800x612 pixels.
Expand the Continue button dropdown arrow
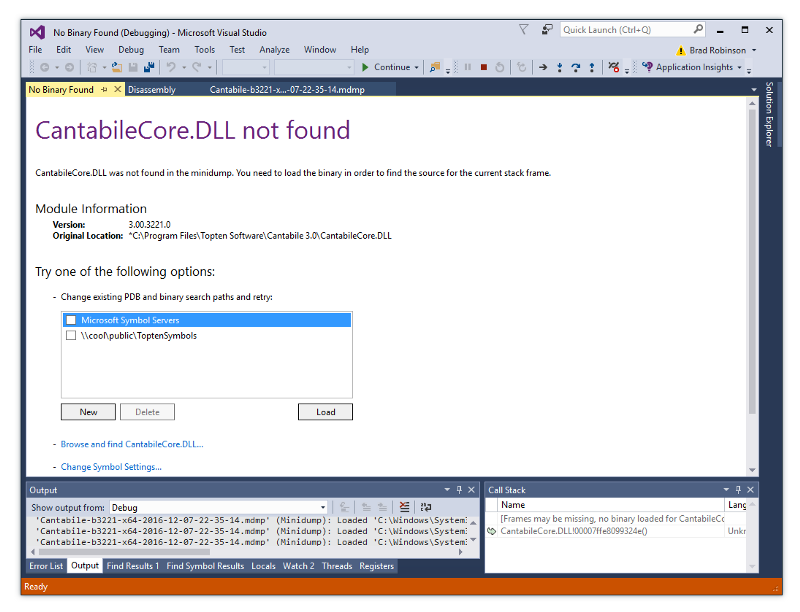point(416,67)
